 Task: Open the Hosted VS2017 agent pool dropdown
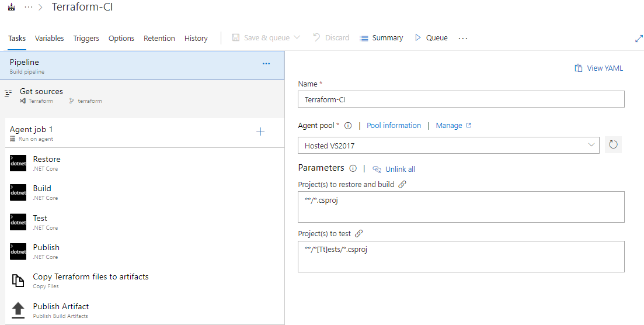448,146
